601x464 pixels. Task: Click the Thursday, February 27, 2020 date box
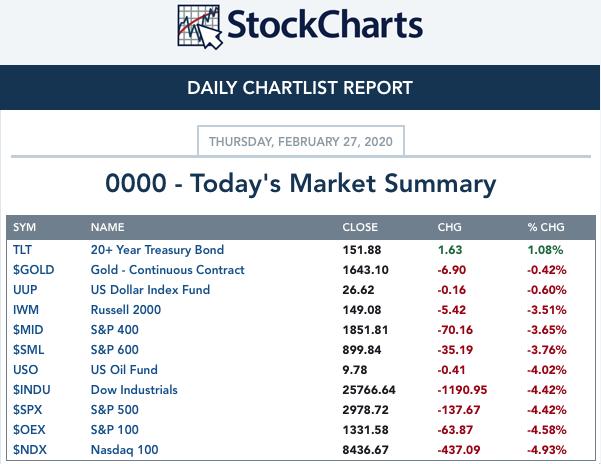point(301,141)
